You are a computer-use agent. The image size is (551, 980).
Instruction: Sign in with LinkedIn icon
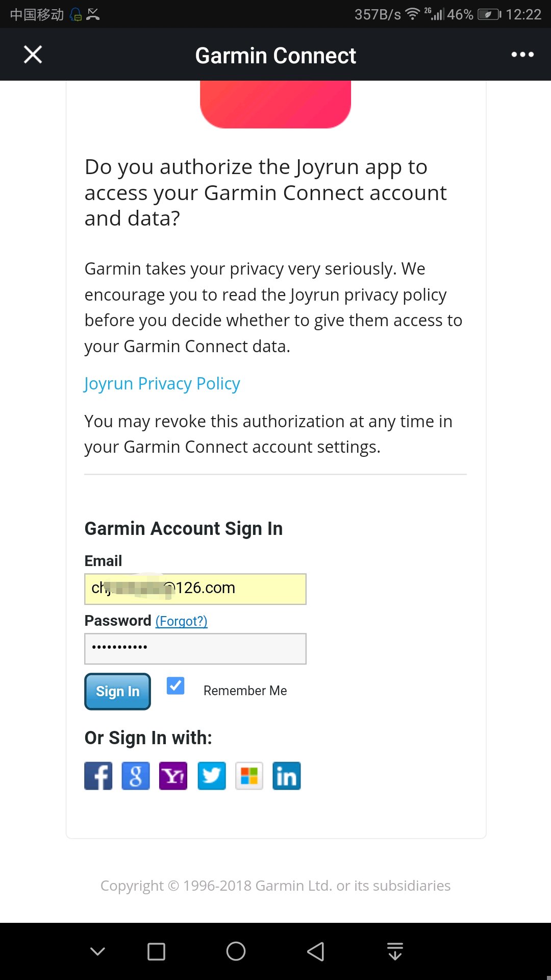[x=287, y=776]
